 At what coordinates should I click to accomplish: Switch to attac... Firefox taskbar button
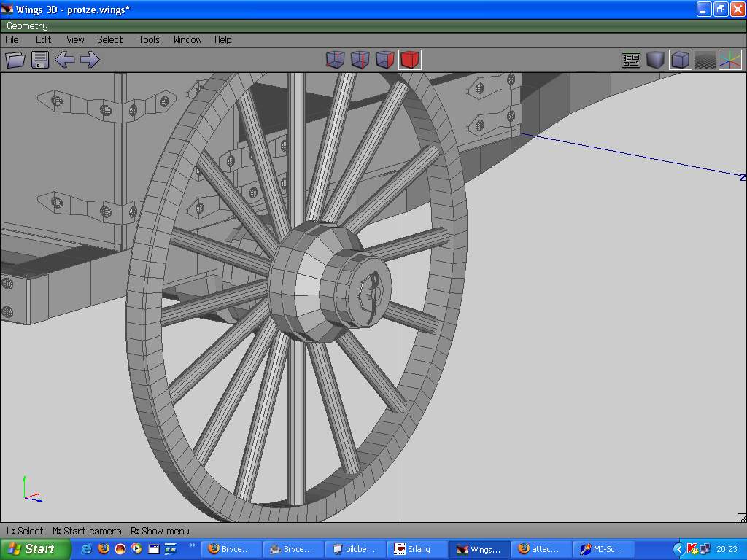tap(541, 549)
